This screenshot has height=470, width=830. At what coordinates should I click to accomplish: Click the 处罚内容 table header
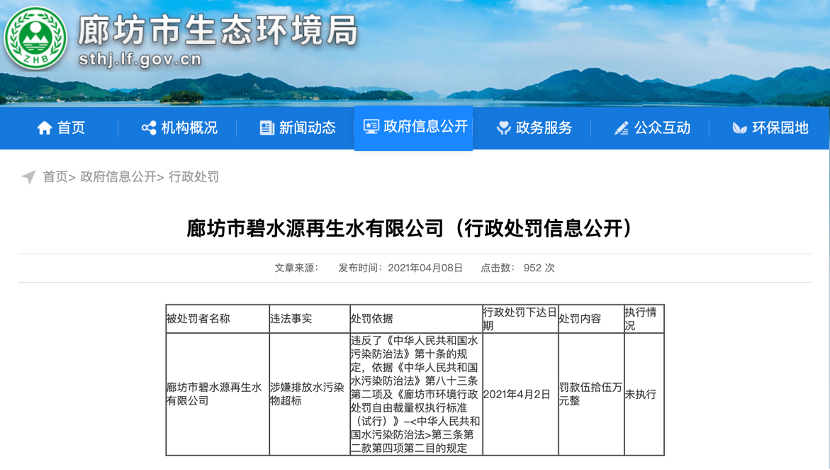591,319
